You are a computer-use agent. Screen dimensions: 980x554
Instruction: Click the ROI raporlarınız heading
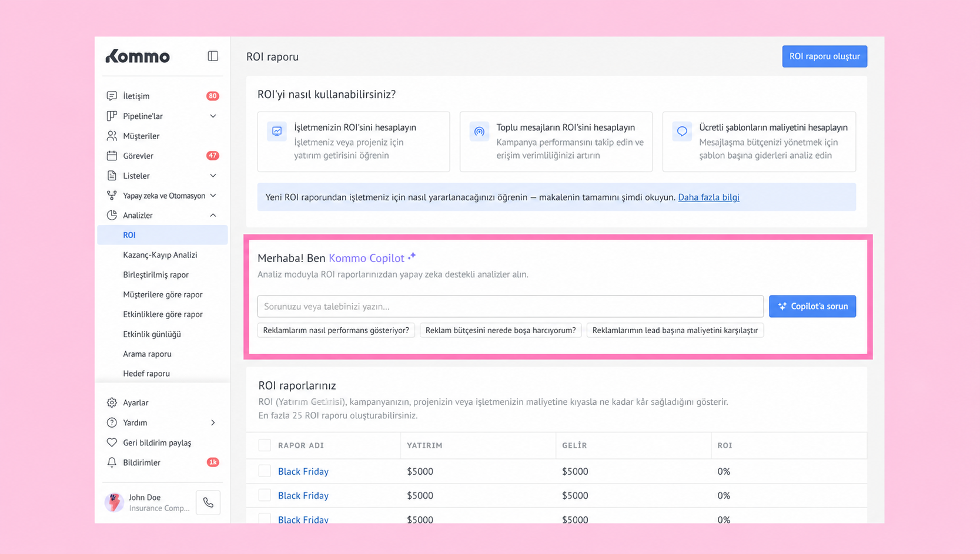click(297, 385)
